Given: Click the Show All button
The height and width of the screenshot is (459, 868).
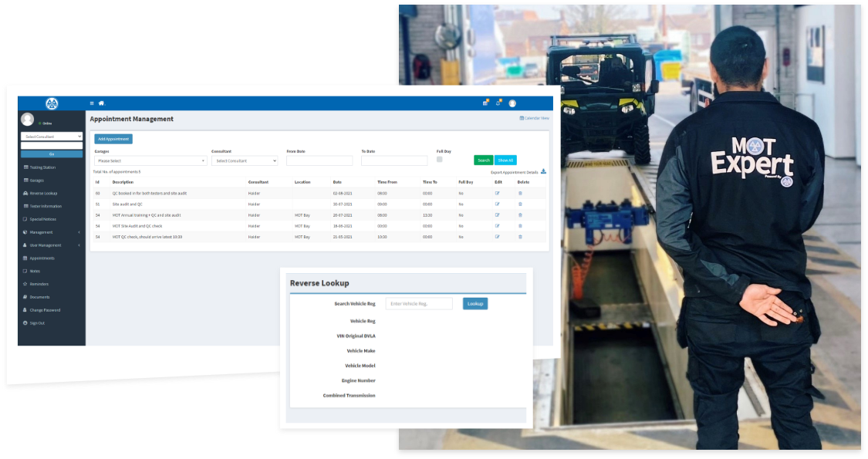Looking at the screenshot, I should pos(505,160).
